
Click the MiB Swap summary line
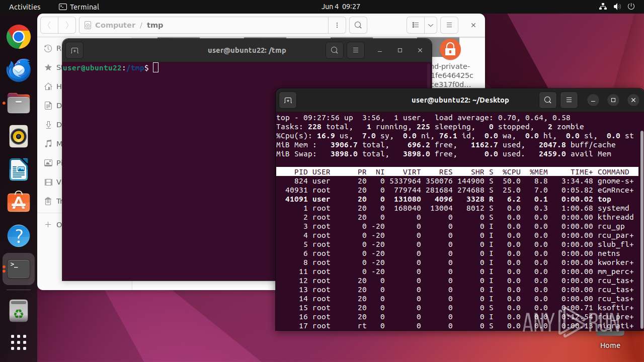443,154
